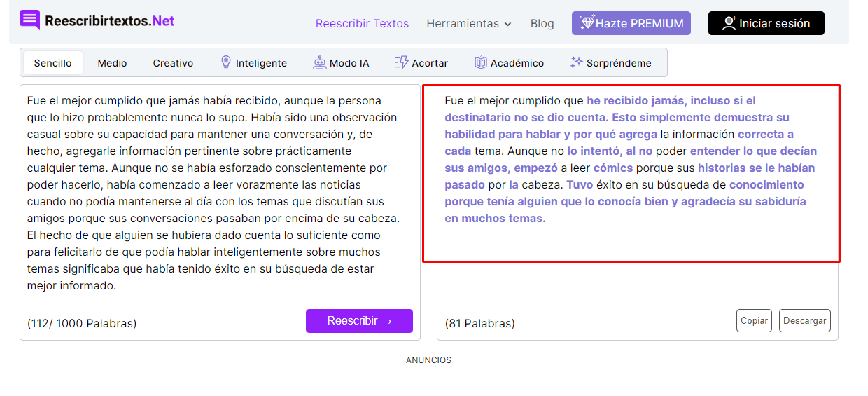
Task: Go to Reescribir Textos page
Action: (x=362, y=23)
